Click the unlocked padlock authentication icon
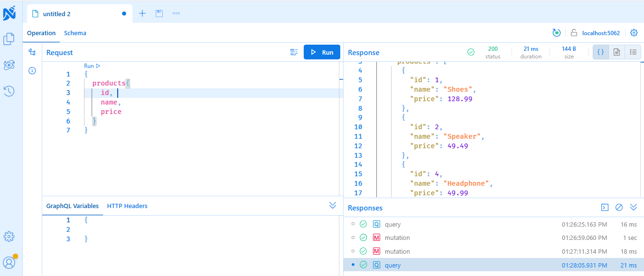Screen dimensions: 644x276 [x=574, y=33]
